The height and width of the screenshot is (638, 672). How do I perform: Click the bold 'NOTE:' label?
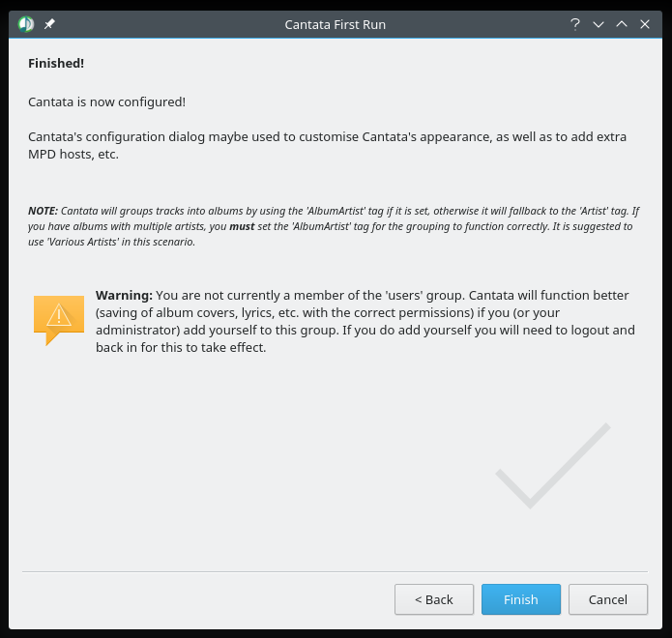pyautogui.click(x=43, y=211)
